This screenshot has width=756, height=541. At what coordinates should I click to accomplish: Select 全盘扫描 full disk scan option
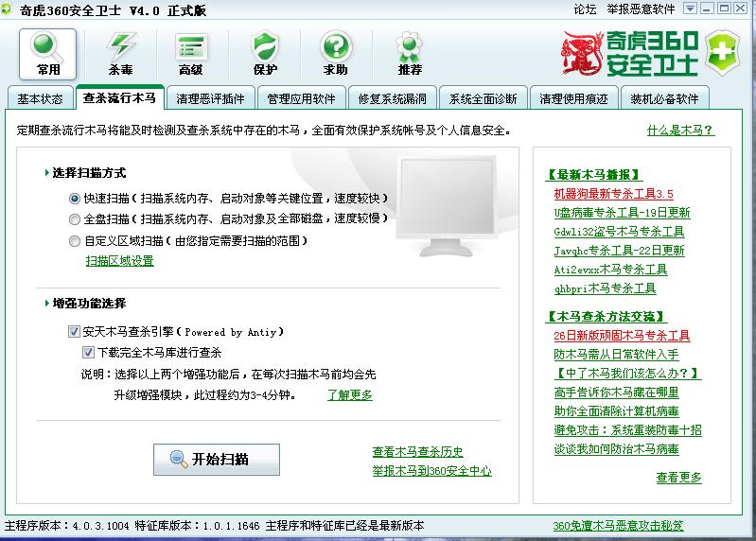tap(74, 219)
